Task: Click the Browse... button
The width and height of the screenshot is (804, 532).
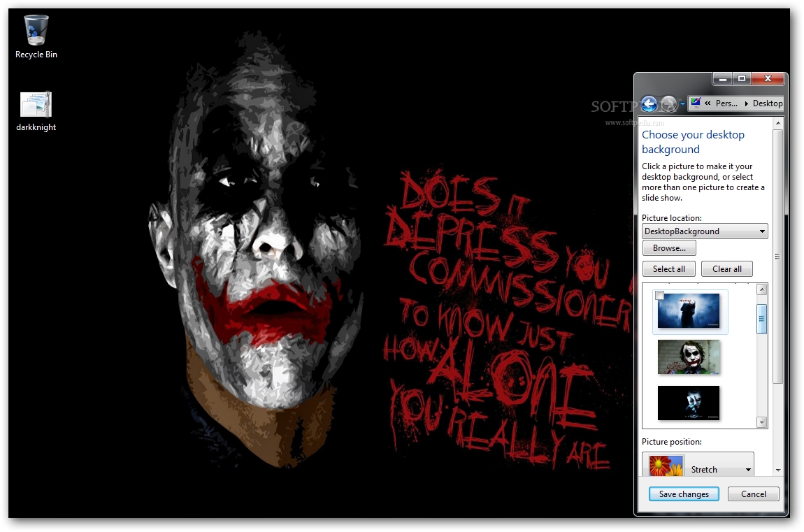Action: (669, 248)
